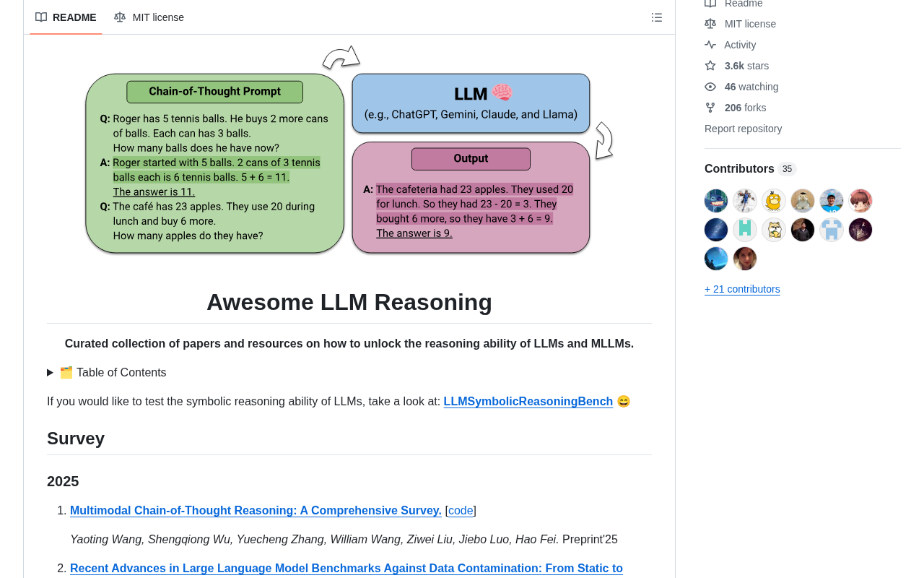Click the law scale icon in sidebar
924x578 pixels.
tap(710, 24)
